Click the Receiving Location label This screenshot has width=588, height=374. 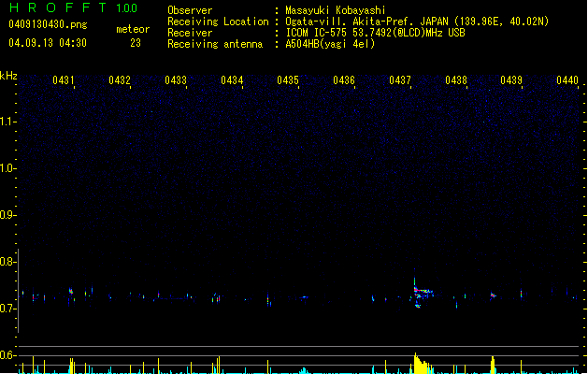pos(218,22)
